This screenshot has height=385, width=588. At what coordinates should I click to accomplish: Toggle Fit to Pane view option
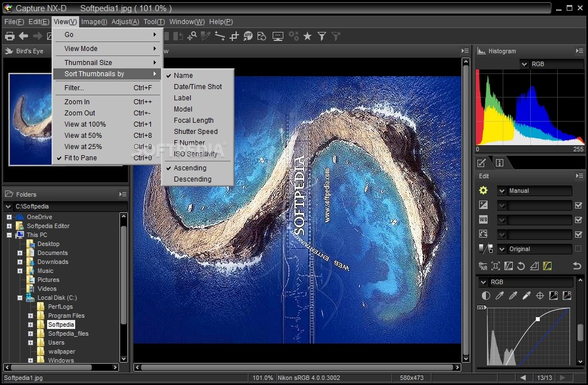tap(107, 157)
